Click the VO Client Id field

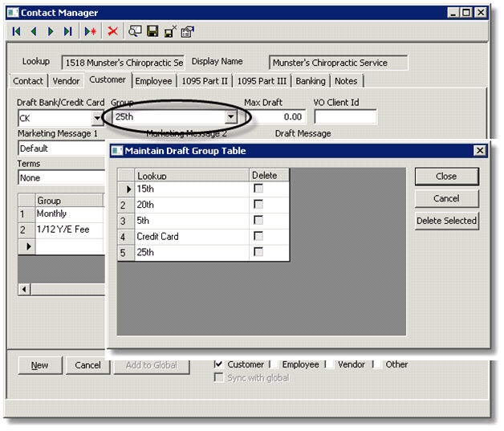pos(346,116)
